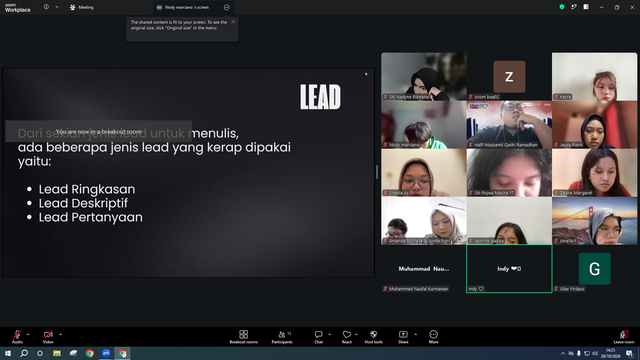Click the Leave room button
The height and width of the screenshot is (360, 640).
pyautogui.click(x=624, y=337)
